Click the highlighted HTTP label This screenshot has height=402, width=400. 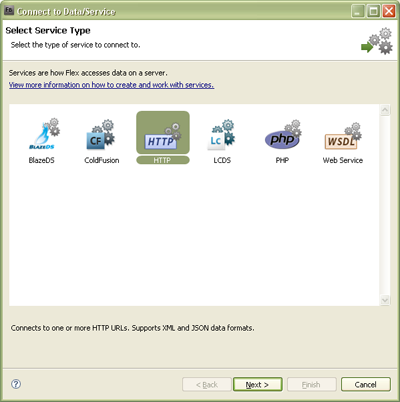[x=163, y=160]
